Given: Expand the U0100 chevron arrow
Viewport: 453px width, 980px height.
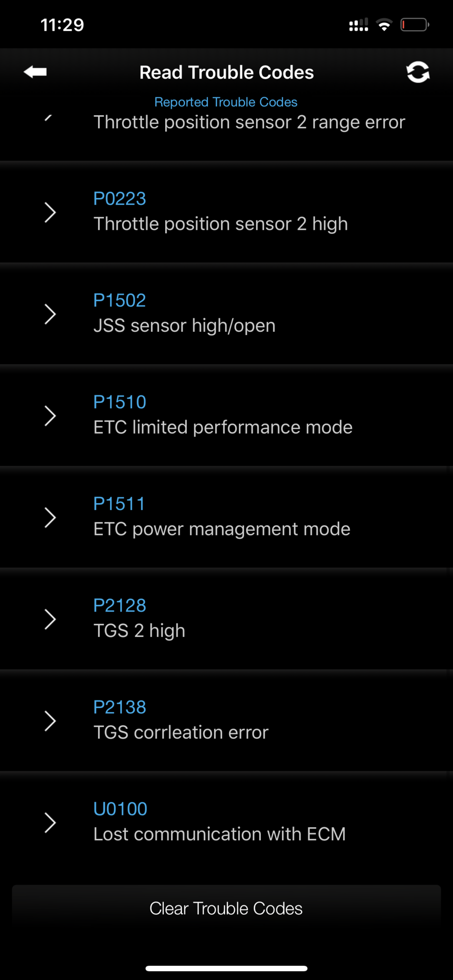Looking at the screenshot, I should (50, 823).
